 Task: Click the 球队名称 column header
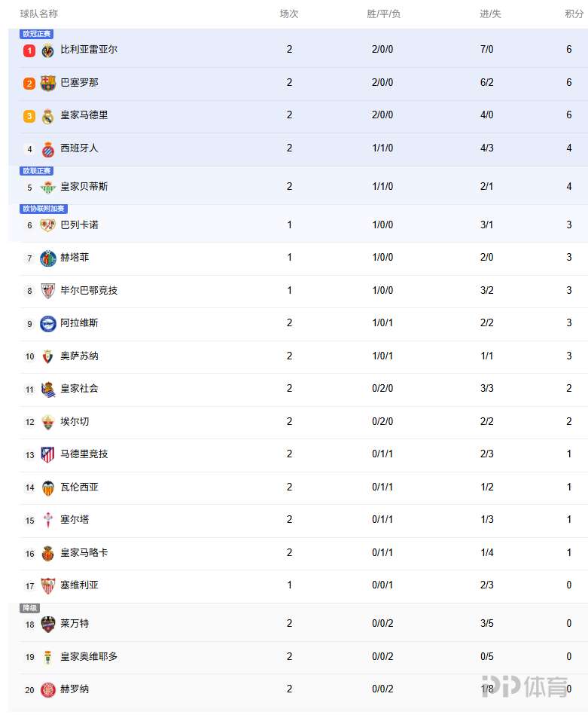(39, 14)
